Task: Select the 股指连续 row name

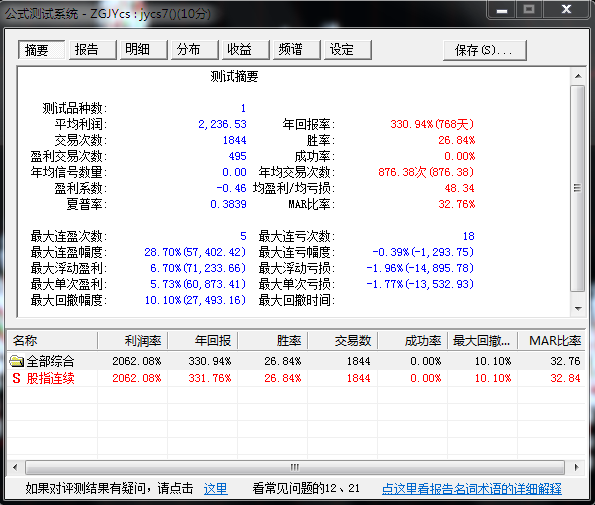Action: (x=50, y=378)
